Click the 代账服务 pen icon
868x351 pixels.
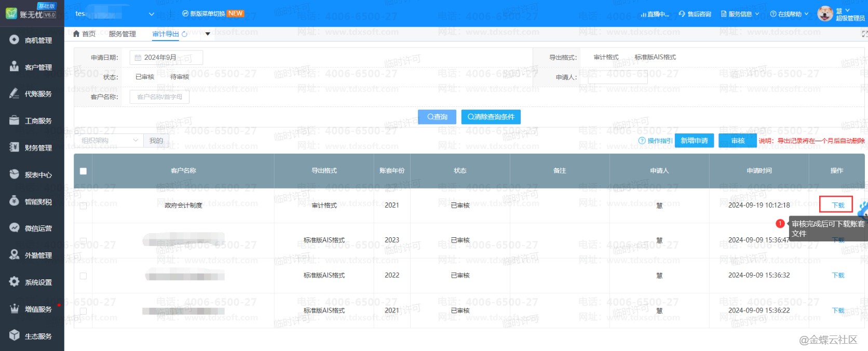pyautogui.click(x=14, y=93)
